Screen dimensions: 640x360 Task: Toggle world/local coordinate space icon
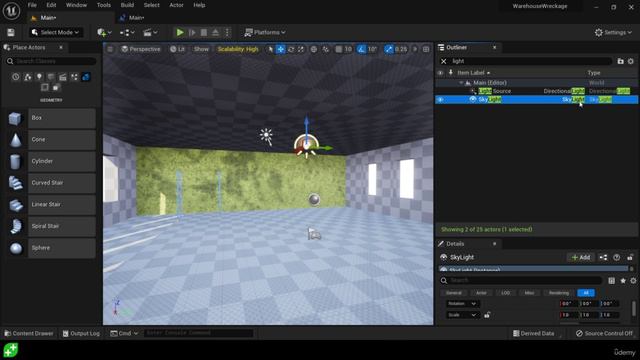(x=313, y=49)
